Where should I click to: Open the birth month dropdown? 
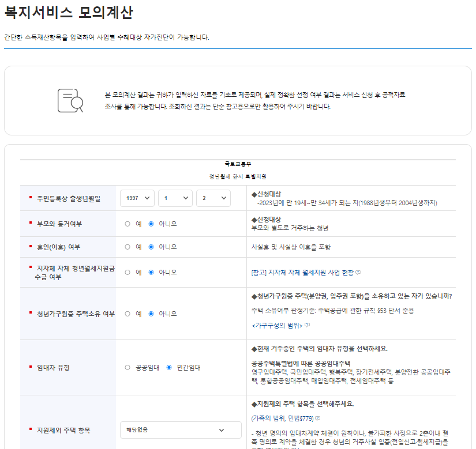pos(177,198)
